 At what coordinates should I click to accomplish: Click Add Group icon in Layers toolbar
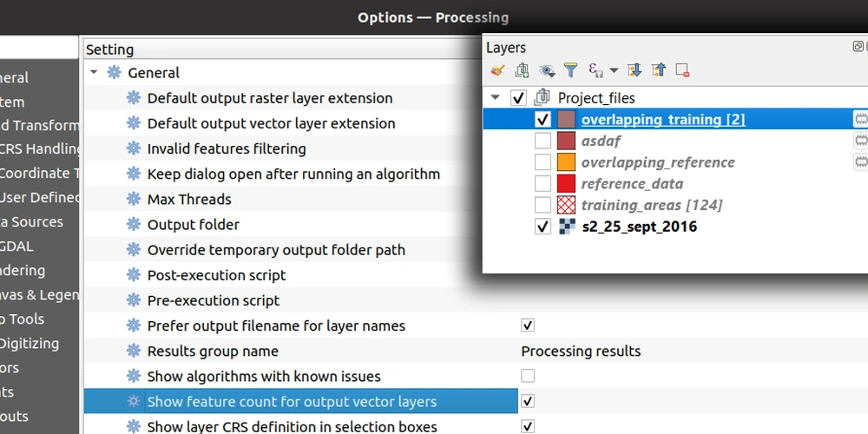pos(522,70)
